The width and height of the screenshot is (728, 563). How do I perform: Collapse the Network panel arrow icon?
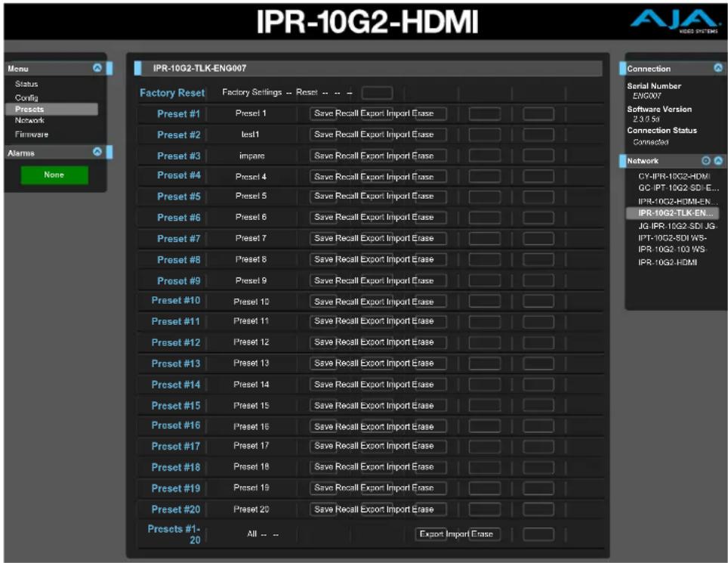point(717,160)
